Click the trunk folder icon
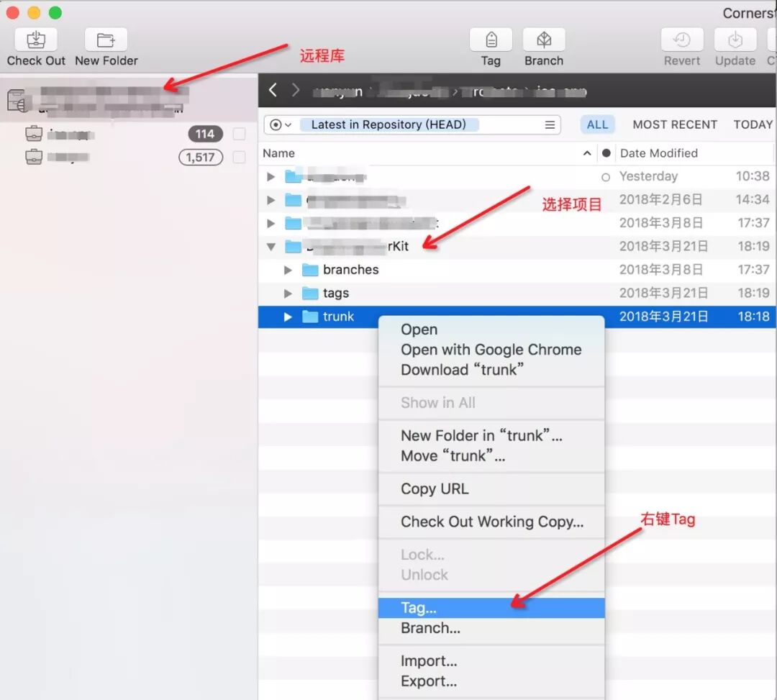 coord(310,317)
